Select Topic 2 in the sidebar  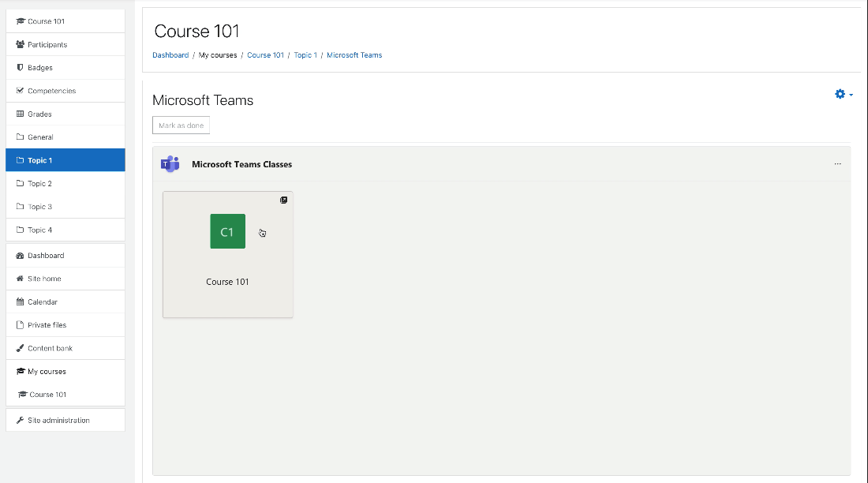tap(65, 183)
